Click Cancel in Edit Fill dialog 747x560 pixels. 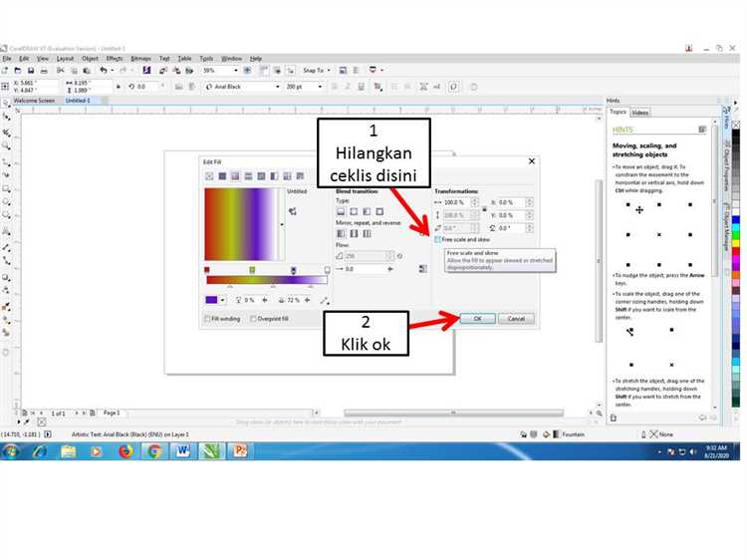[x=516, y=319]
